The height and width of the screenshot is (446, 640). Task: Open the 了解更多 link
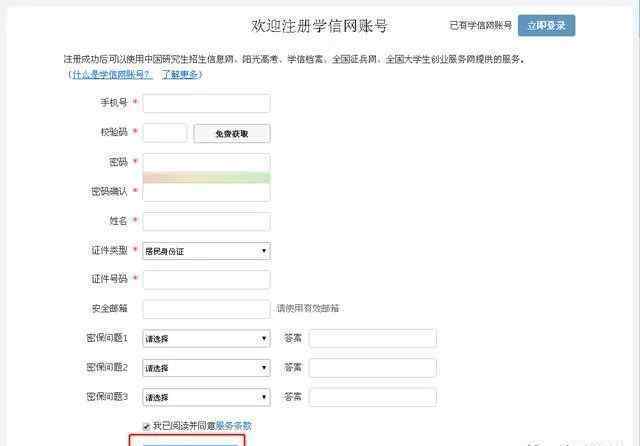click(181, 74)
